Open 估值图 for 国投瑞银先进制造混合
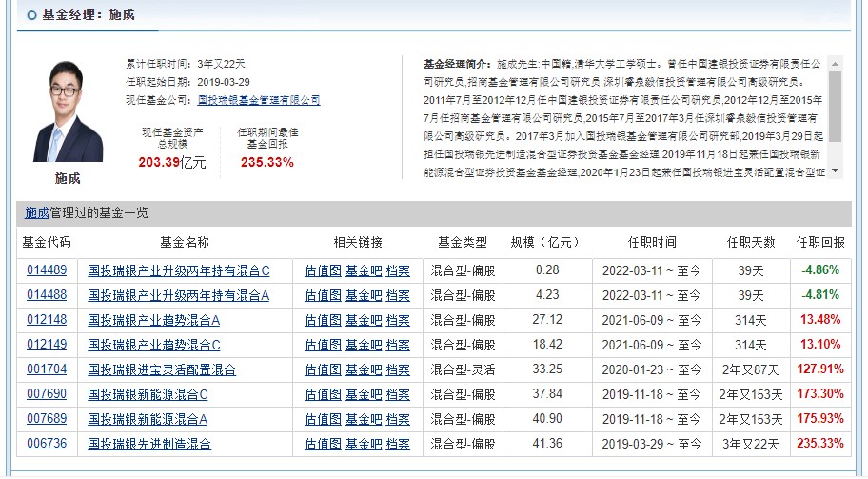The height and width of the screenshot is (479, 868). [x=324, y=444]
